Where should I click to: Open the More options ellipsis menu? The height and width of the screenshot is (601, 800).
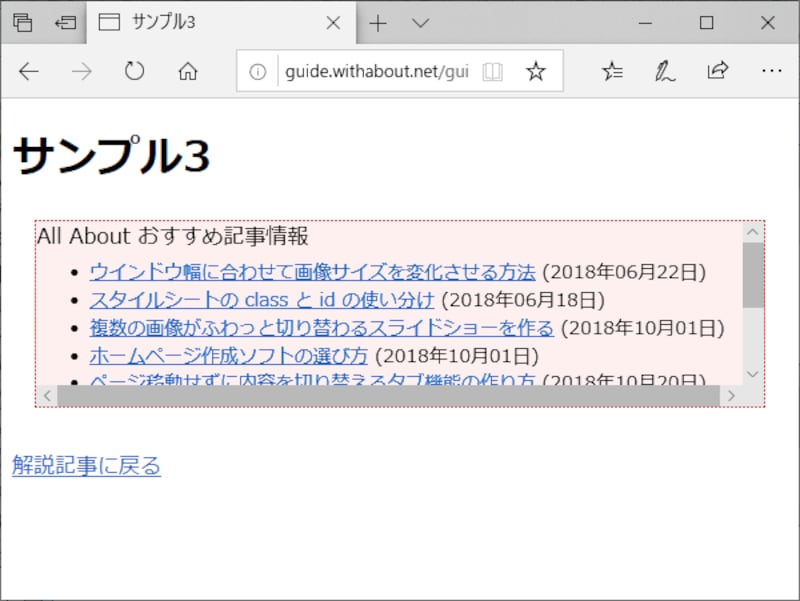(x=771, y=71)
